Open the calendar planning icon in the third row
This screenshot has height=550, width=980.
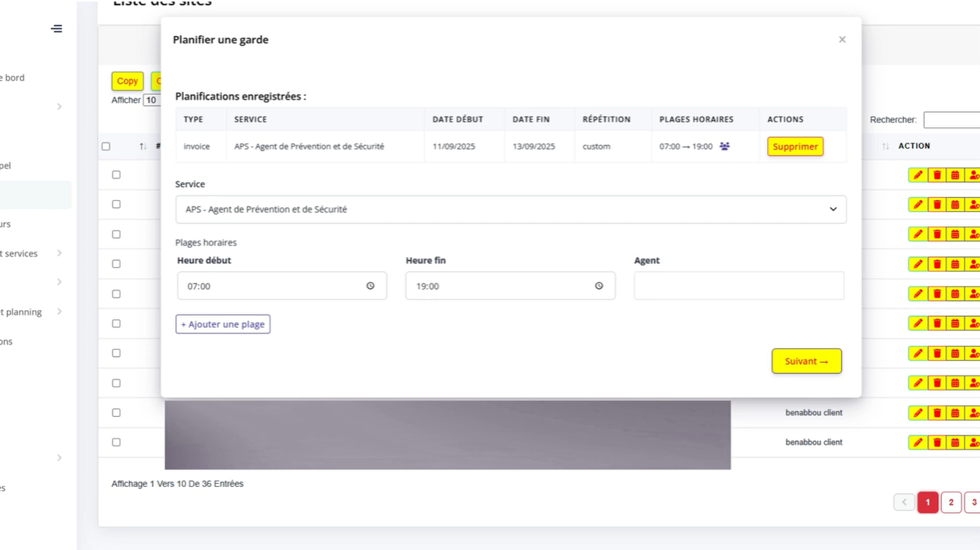955,234
